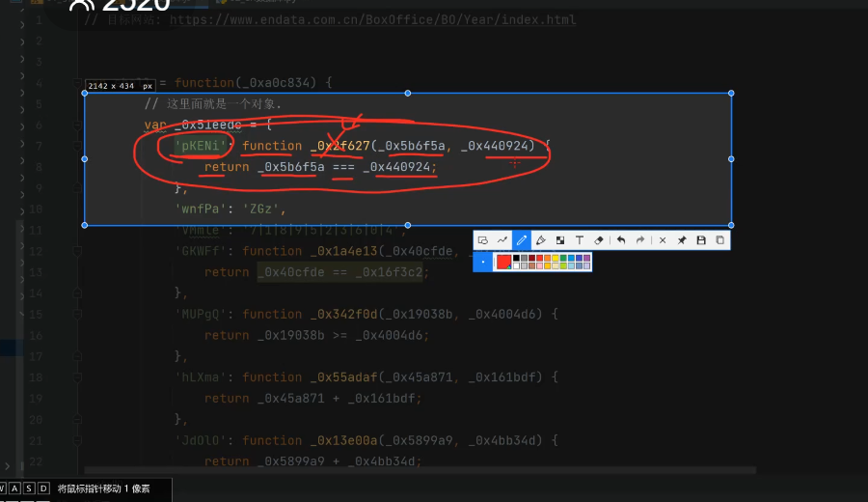This screenshot has height=502, width=868.
Task: Click function name _0x13e00a
Action: [x=343, y=440]
